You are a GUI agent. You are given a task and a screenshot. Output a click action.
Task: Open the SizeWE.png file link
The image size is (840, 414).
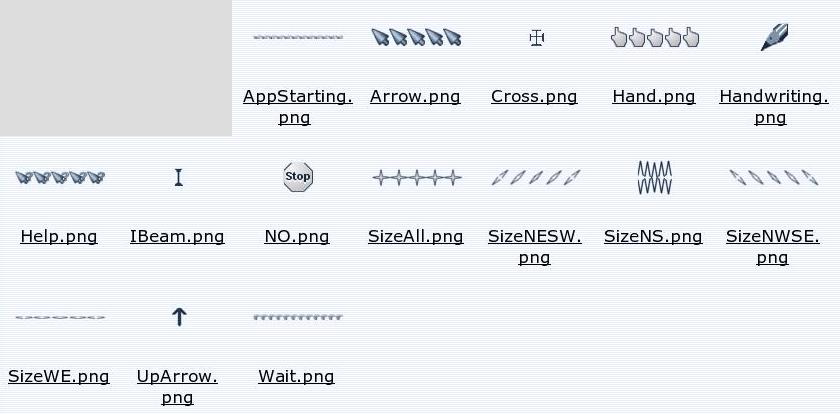[x=59, y=377]
